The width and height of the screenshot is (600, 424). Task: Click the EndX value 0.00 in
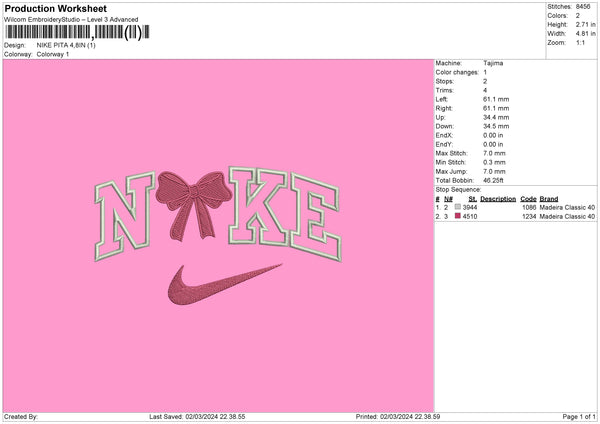pos(493,135)
